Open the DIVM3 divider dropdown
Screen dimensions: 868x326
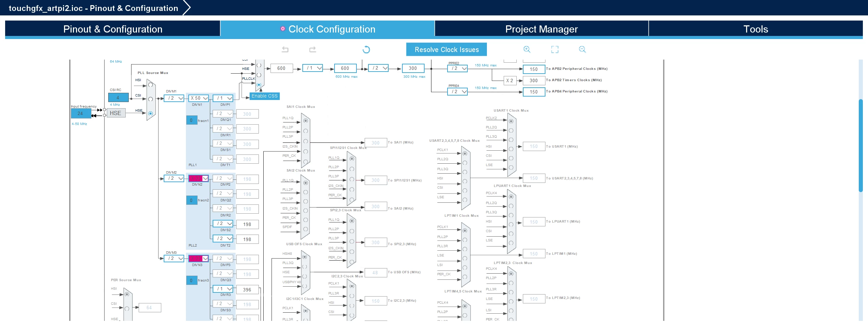click(x=174, y=259)
